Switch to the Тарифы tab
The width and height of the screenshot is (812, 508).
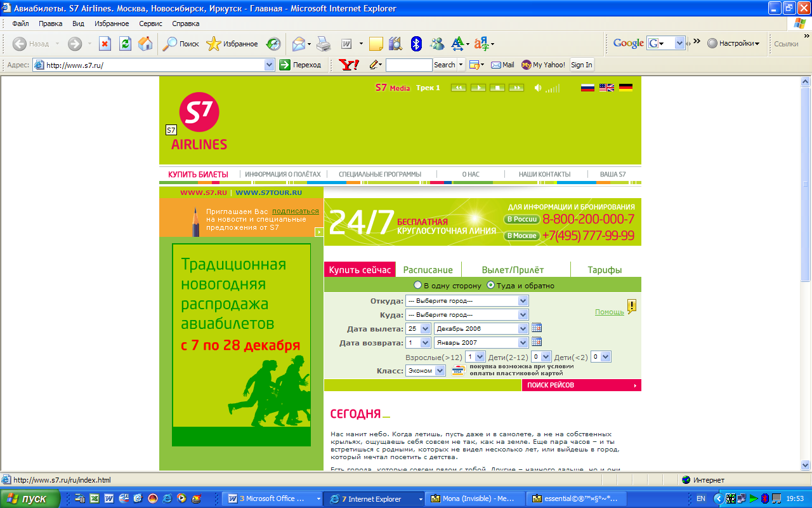(x=605, y=270)
